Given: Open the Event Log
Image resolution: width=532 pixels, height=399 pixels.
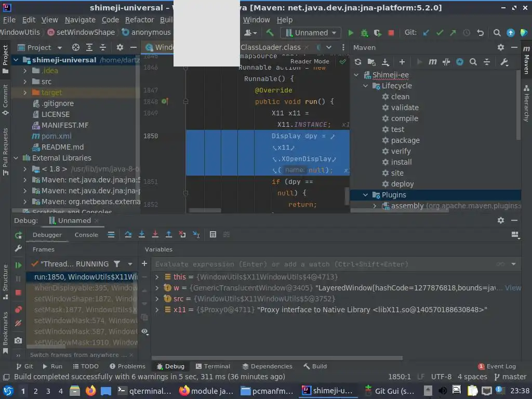Looking at the screenshot, I should (497, 366).
